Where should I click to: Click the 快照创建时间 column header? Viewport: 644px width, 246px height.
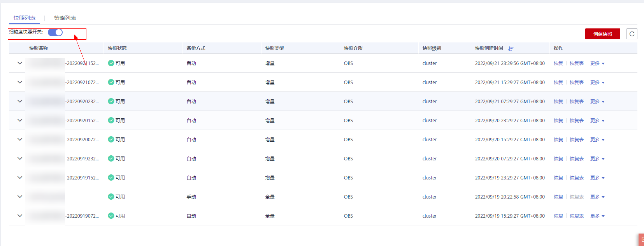pyautogui.click(x=489, y=48)
